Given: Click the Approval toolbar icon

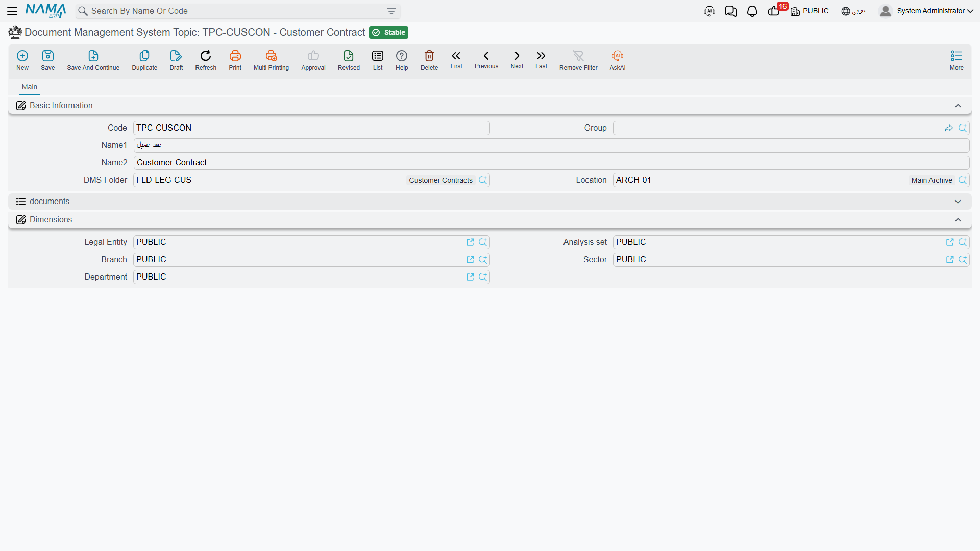Looking at the screenshot, I should [x=313, y=60].
